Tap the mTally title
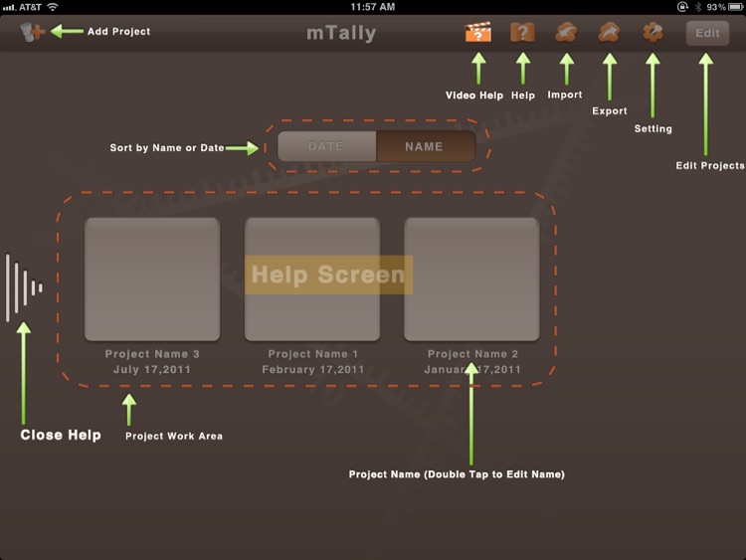The width and height of the screenshot is (746, 560). pyautogui.click(x=341, y=33)
